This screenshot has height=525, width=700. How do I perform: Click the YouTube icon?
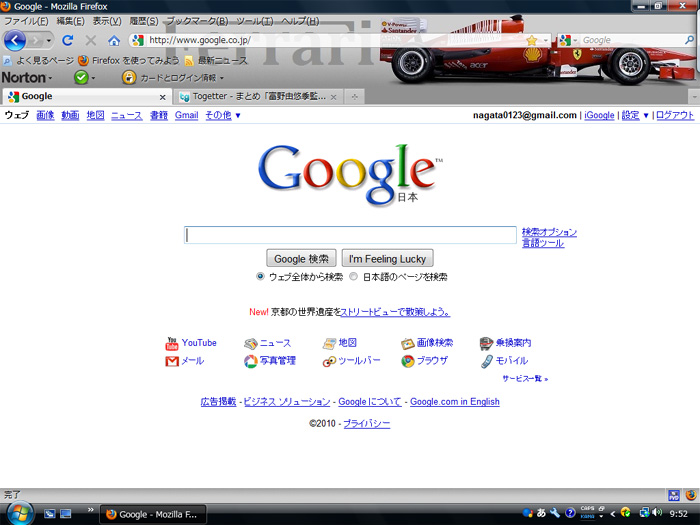tap(172, 343)
